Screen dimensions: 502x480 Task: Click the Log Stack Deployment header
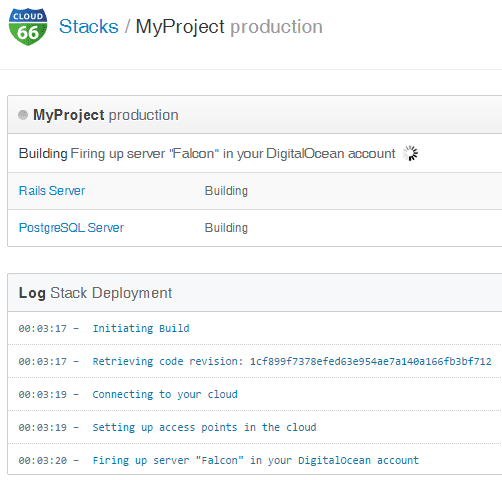coord(255,293)
